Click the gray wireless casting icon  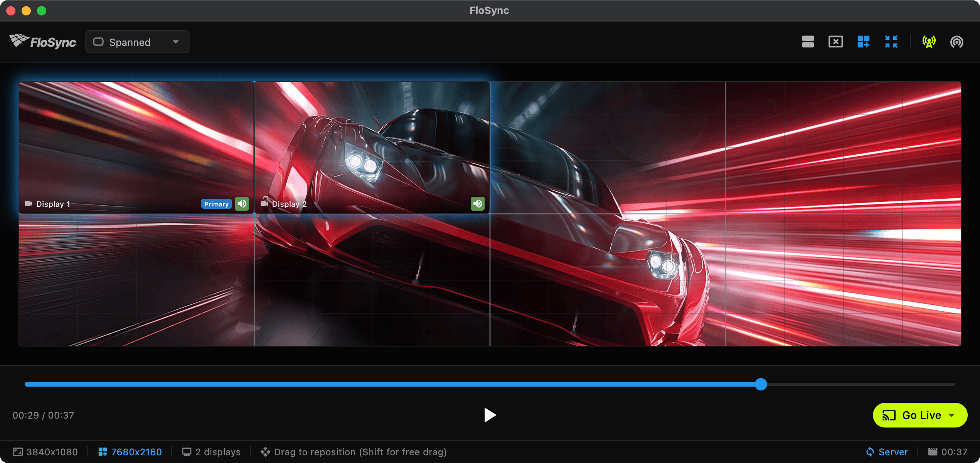(956, 42)
